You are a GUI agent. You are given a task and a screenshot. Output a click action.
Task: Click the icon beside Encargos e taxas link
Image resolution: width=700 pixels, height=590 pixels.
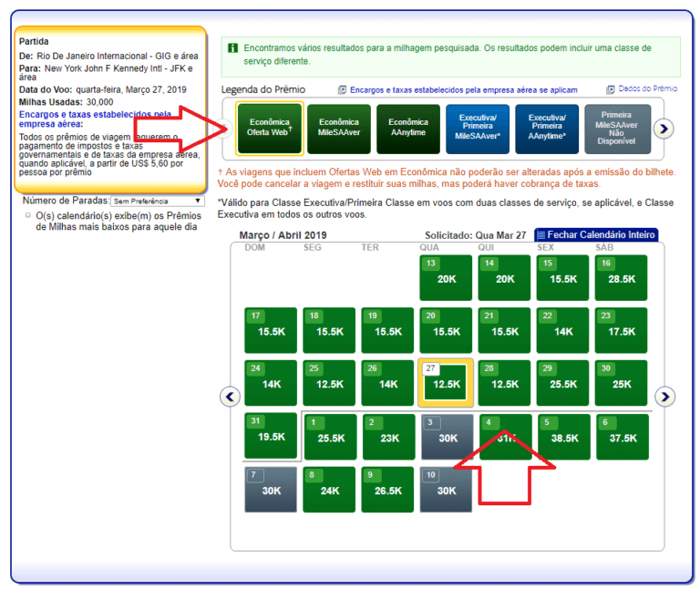[x=343, y=90]
